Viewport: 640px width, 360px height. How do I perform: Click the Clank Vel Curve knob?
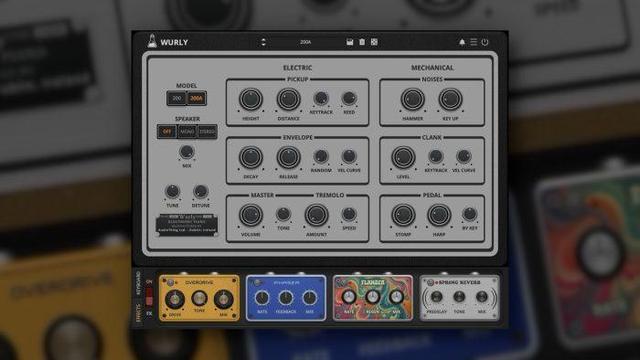pos(464,156)
